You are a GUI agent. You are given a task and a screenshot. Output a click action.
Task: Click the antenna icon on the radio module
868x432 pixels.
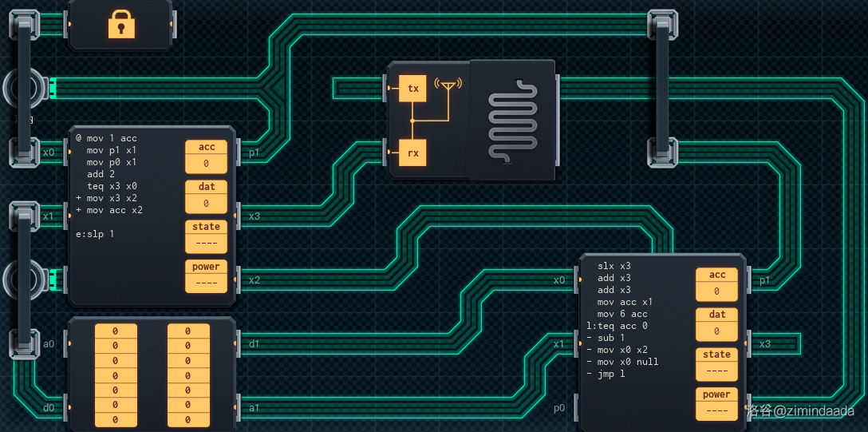coord(448,85)
